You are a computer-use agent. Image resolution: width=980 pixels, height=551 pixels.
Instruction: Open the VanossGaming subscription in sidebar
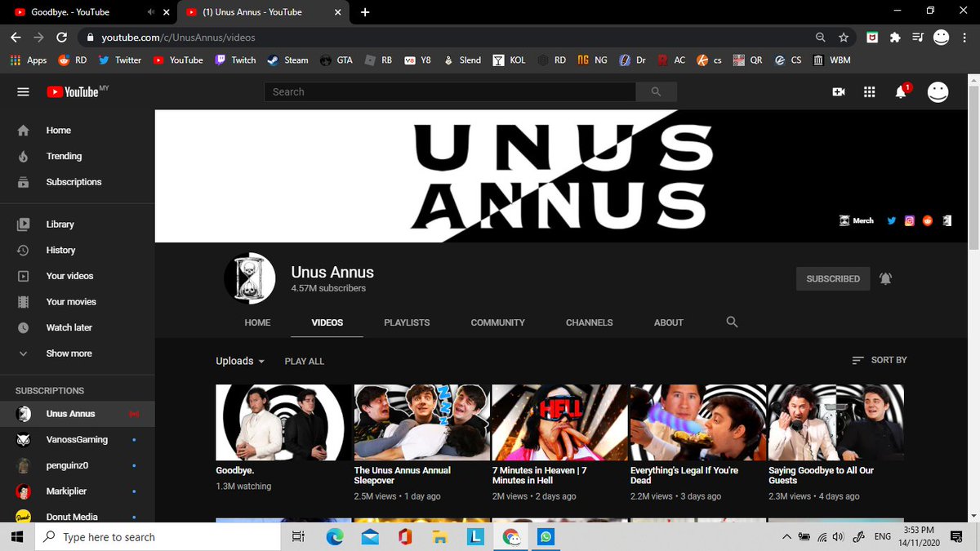(x=77, y=439)
